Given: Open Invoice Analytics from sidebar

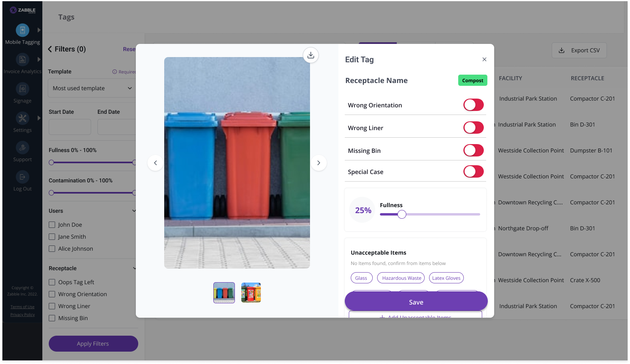Looking at the screenshot, I should (22, 59).
